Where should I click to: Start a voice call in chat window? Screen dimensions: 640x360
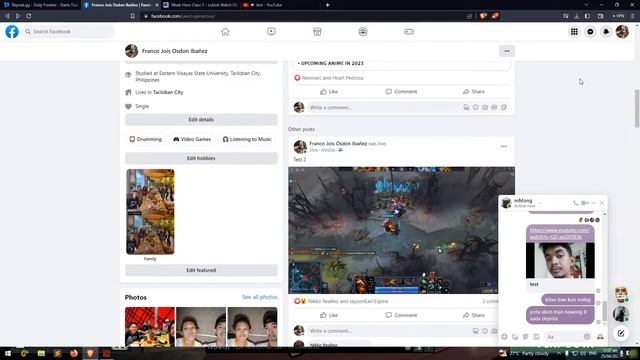point(576,203)
